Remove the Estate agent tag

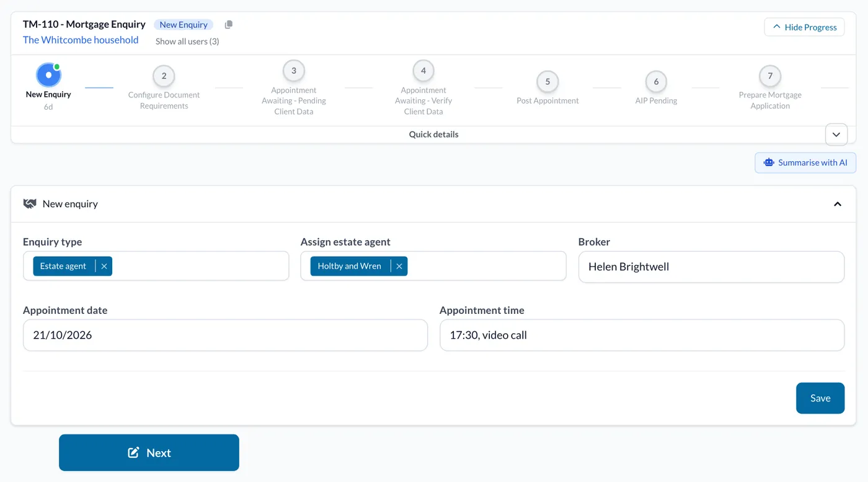pyautogui.click(x=104, y=266)
